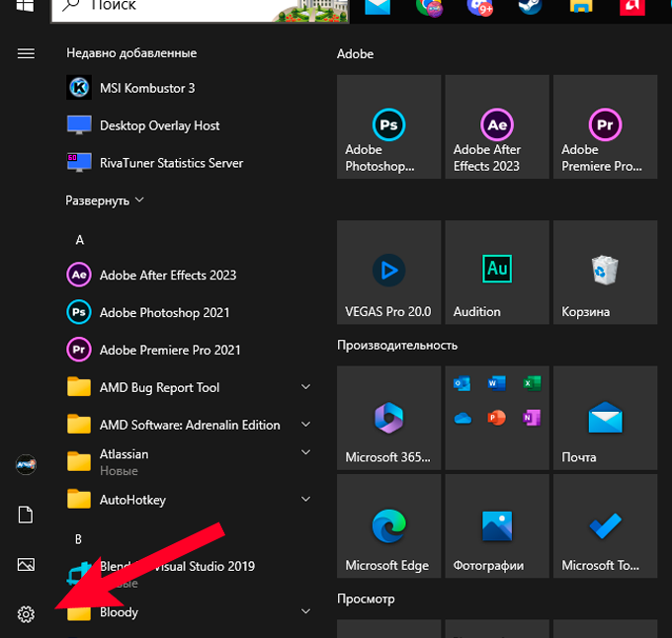This screenshot has height=638, width=672.
Task: Click OneNote icon in Office tile group
Action: 532,418
